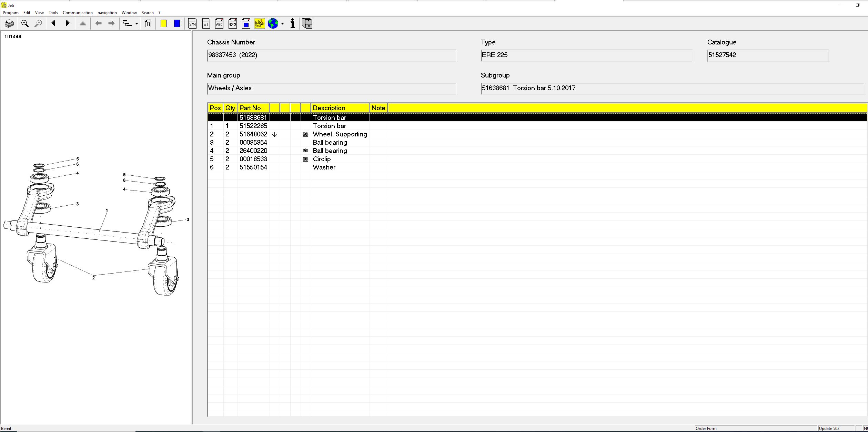Open the navigation menu
The image size is (868, 432).
(107, 13)
